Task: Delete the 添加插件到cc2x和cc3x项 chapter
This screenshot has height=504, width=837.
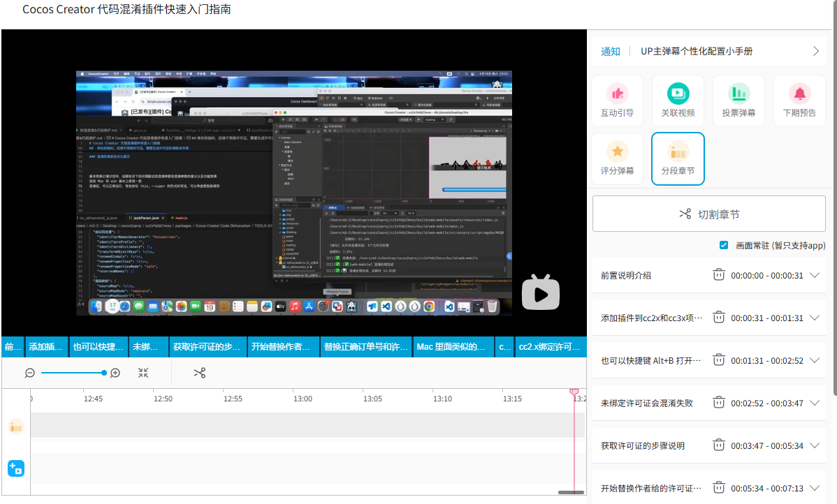Action: pos(718,318)
